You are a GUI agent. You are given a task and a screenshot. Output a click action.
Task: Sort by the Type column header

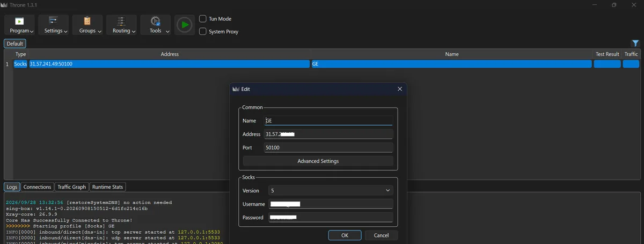tap(21, 54)
